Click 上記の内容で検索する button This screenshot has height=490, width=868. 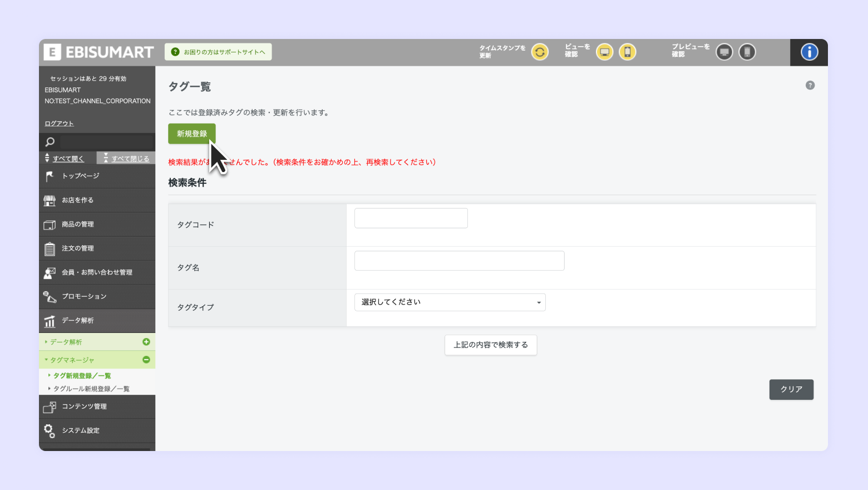tap(491, 345)
